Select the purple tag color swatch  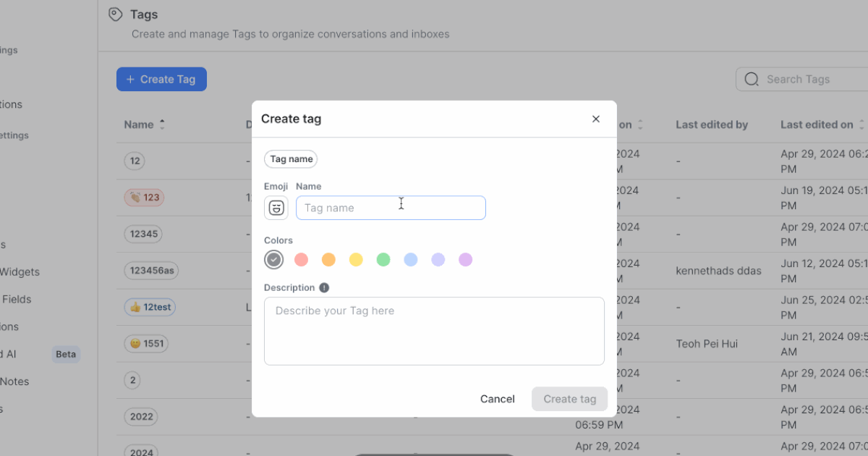pos(465,259)
